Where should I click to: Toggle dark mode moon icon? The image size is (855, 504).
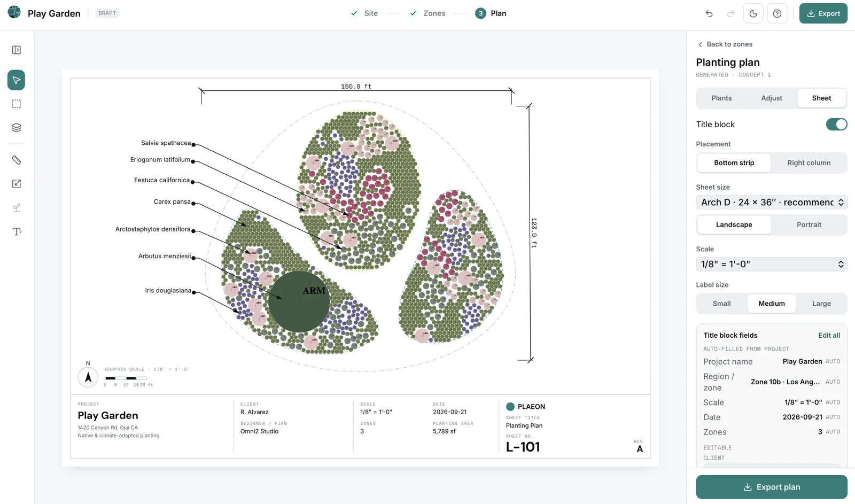(x=753, y=13)
